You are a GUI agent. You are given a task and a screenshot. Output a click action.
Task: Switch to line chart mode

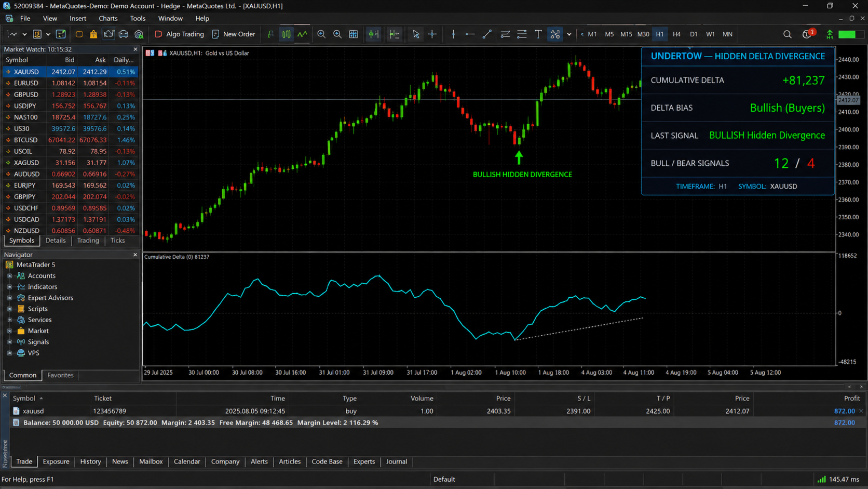(x=303, y=34)
